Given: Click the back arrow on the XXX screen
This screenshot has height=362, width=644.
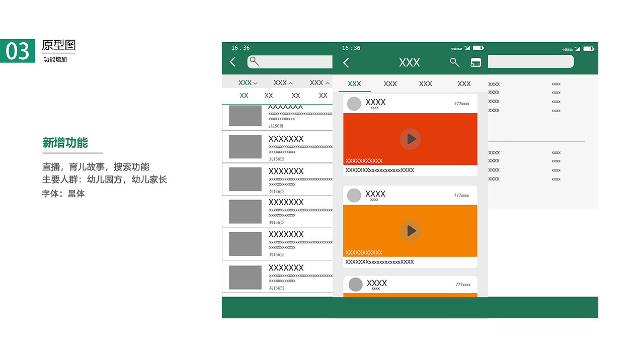Looking at the screenshot, I should point(346,62).
